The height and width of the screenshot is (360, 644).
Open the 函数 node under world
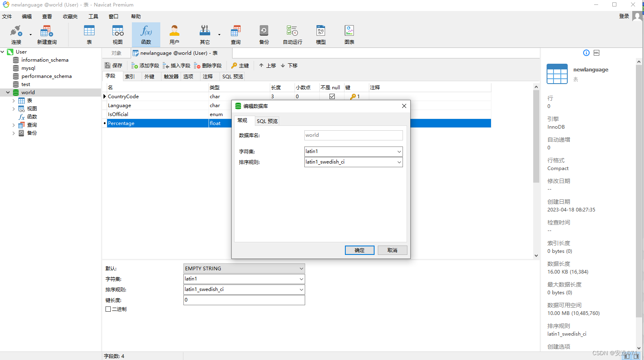click(x=28, y=117)
